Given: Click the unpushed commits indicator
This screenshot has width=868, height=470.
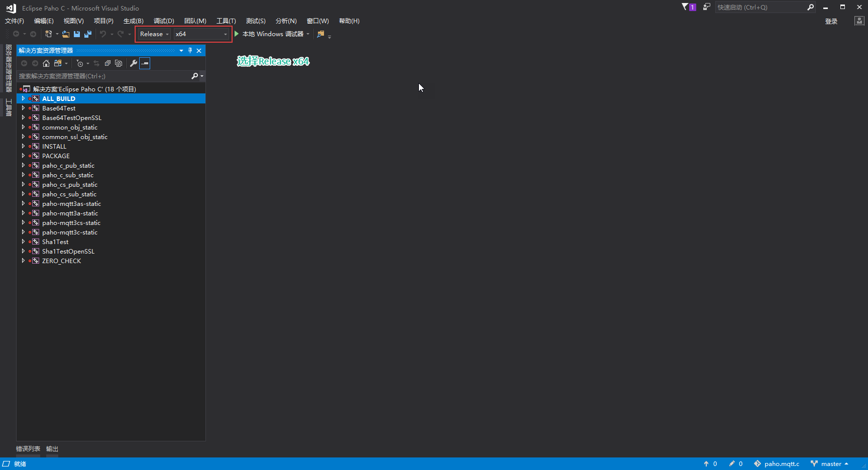Looking at the screenshot, I should click(710, 464).
